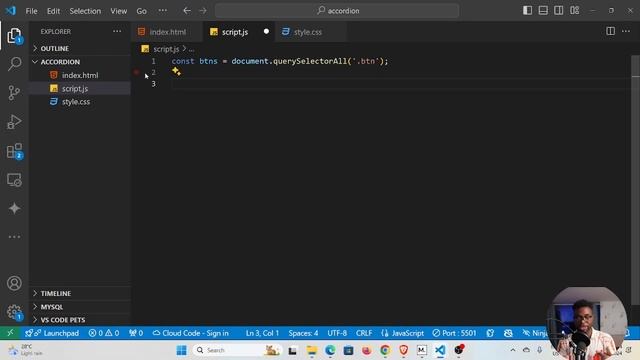
Task: Click Launchpad in the status bar
Action: (x=52, y=333)
